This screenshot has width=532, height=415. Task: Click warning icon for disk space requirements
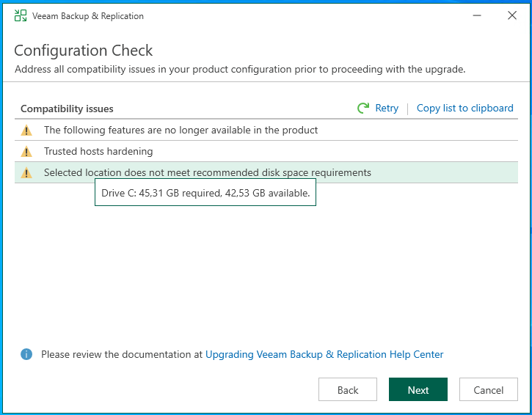click(x=26, y=173)
